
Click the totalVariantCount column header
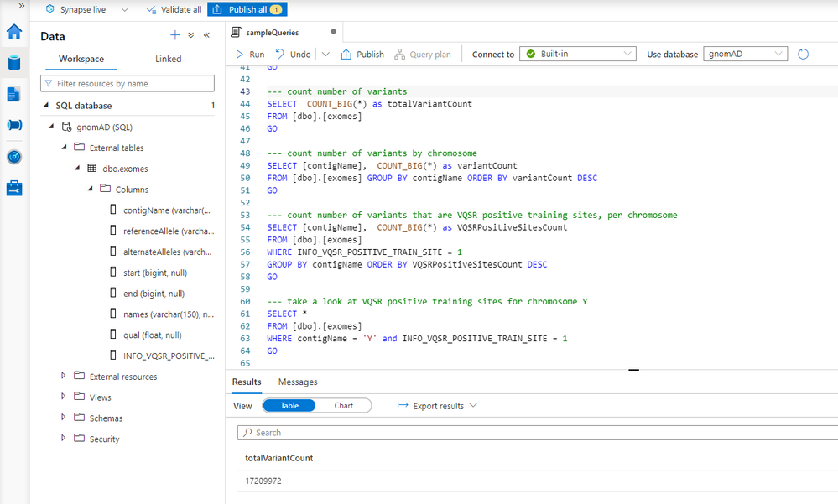coord(279,458)
